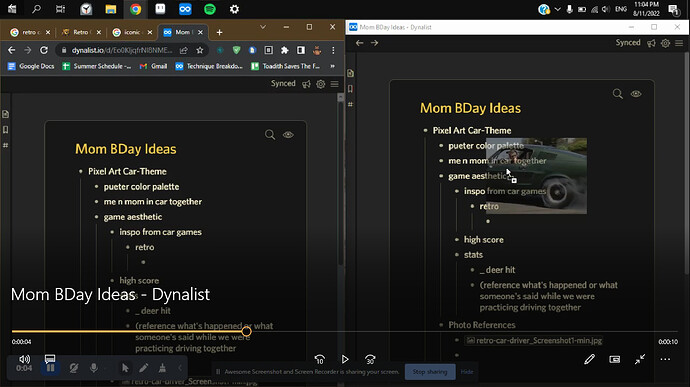
Task: Collapse the Photo References bullet in desktop app
Action: click(x=441, y=325)
